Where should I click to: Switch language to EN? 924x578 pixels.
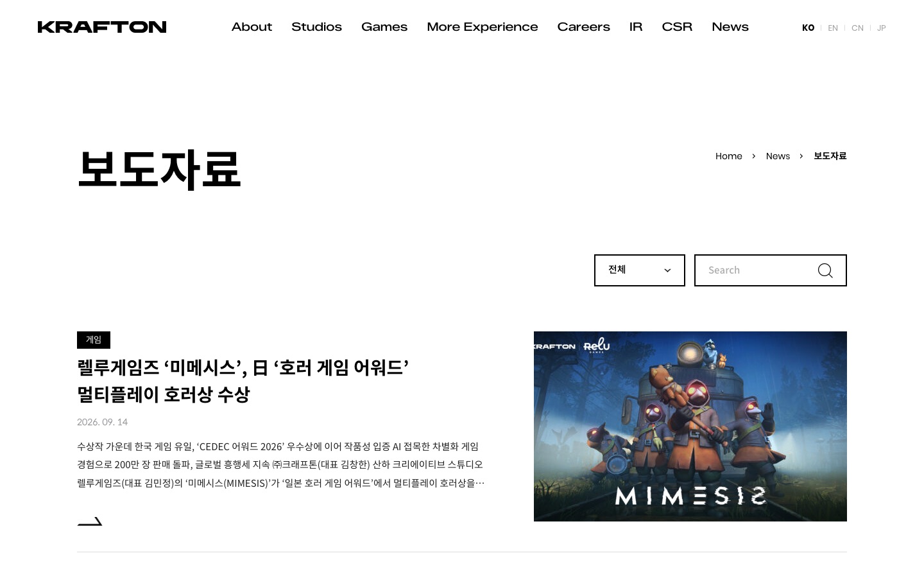click(833, 28)
